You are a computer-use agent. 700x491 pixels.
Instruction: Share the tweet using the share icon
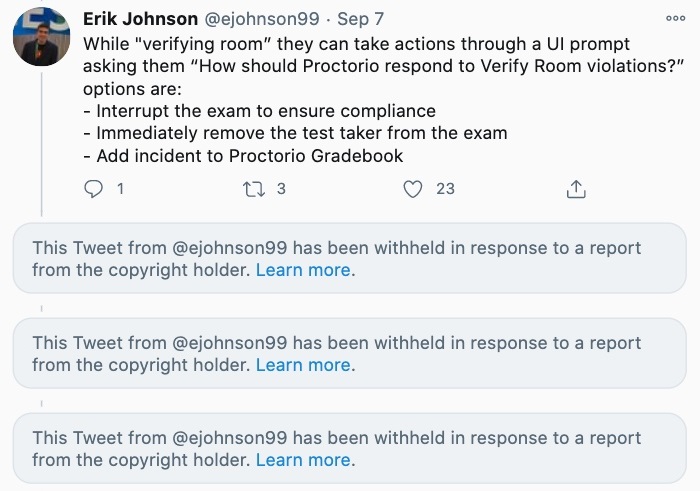tap(576, 188)
